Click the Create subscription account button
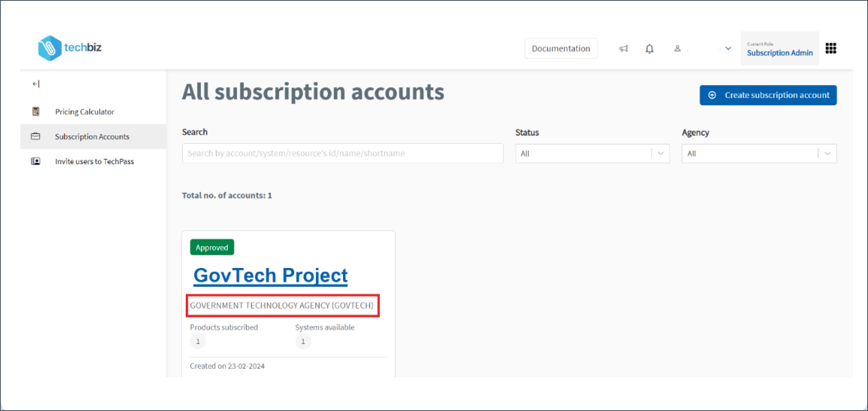 pyautogui.click(x=768, y=95)
